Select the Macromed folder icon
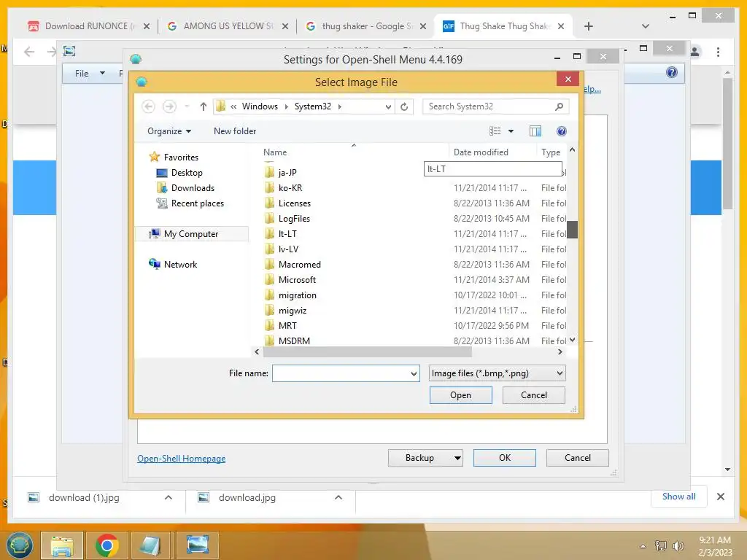Screen dimensions: 747x560 [270, 264]
